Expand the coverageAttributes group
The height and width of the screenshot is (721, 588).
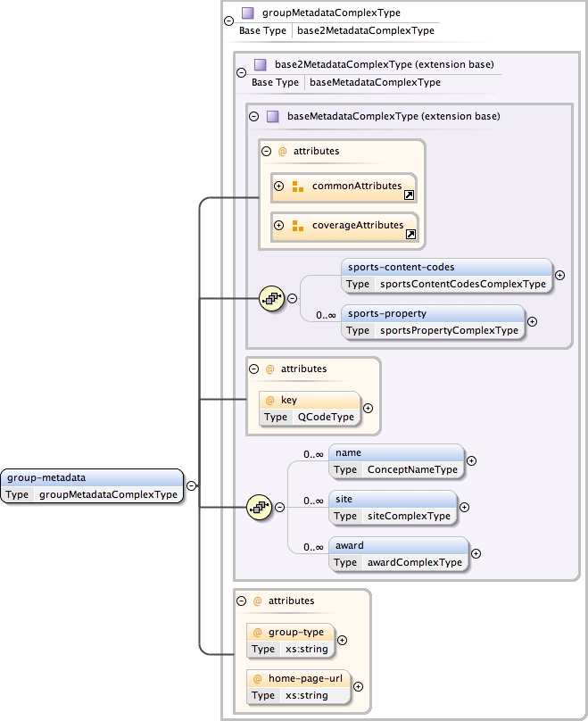tap(279, 226)
